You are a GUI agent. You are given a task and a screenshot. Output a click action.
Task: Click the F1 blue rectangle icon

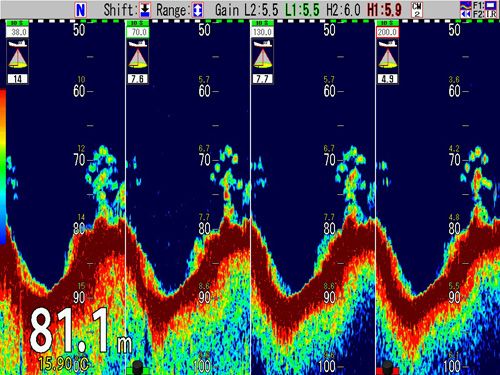[491, 5]
